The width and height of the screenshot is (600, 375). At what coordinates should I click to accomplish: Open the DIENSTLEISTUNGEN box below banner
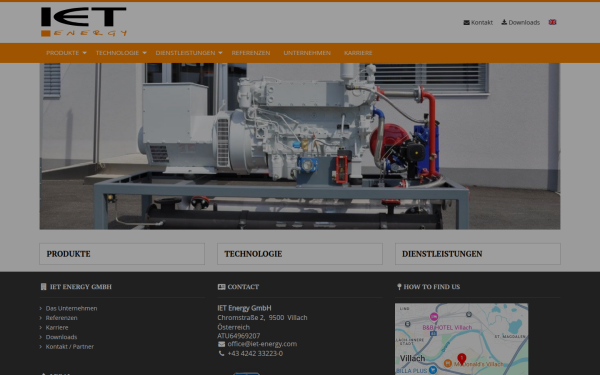pyautogui.click(x=478, y=254)
